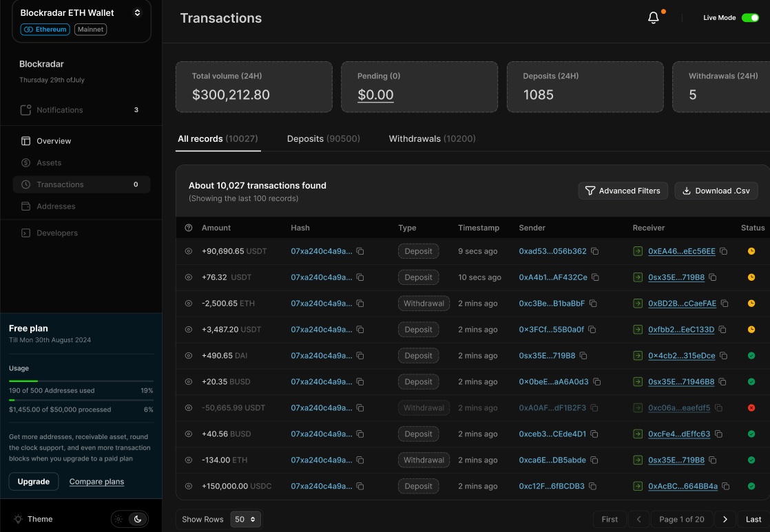
Task: Open receiver link 0xAcBC...664BB4a
Action: click(x=683, y=487)
